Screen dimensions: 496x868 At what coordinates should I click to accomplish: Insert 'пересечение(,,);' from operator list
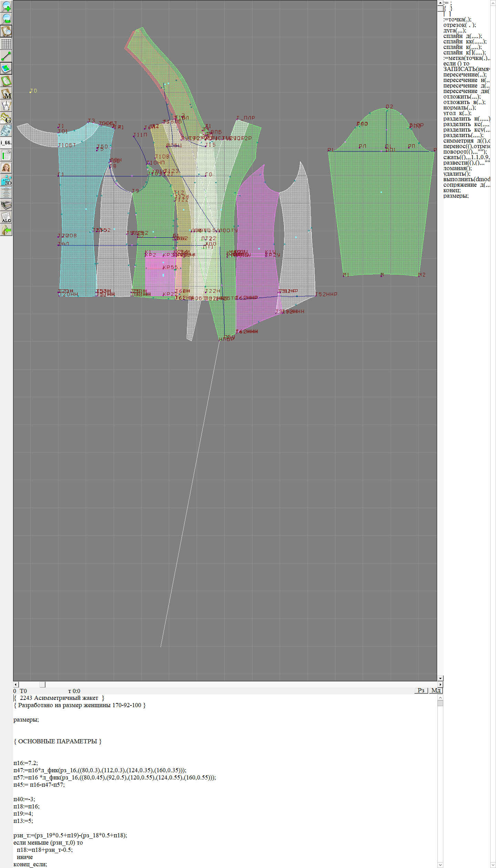coord(465,74)
